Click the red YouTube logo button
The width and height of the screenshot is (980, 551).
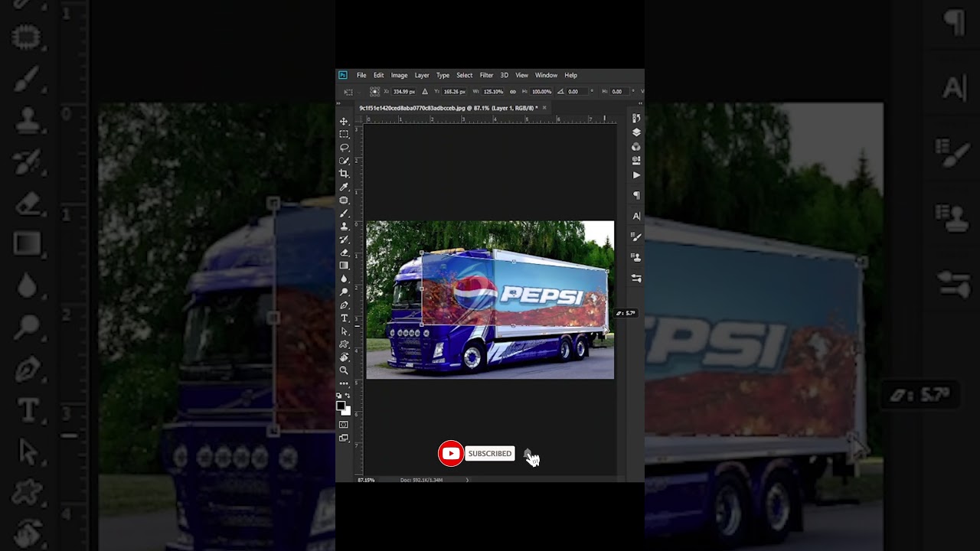click(x=451, y=454)
